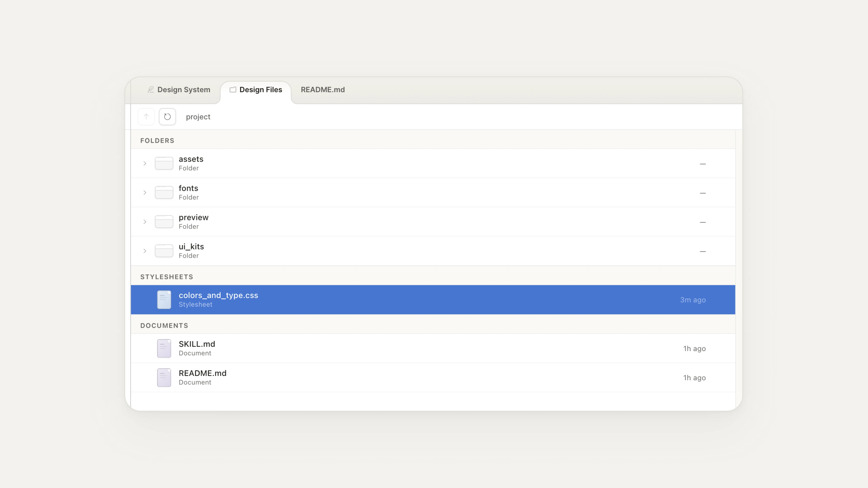Click the project breadcrumb label
868x488 pixels.
pos(198,117)
